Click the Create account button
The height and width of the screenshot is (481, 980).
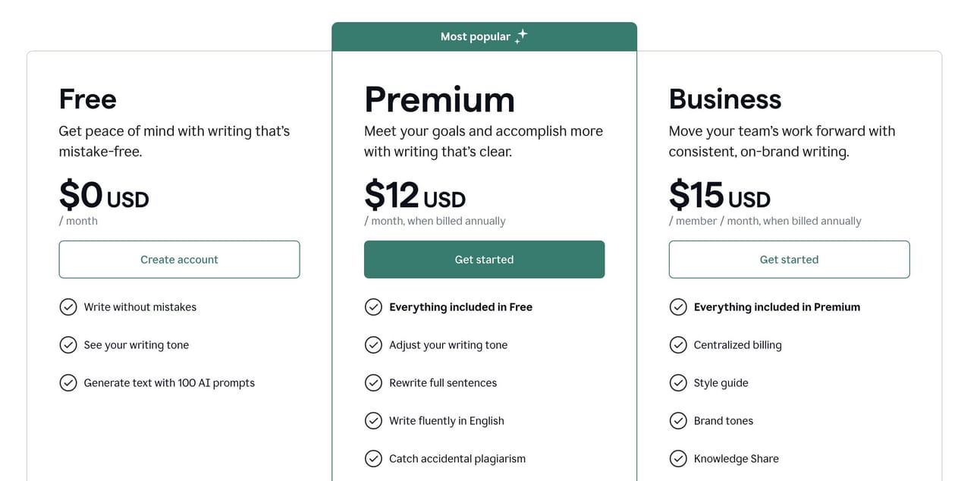pos(179,259)
